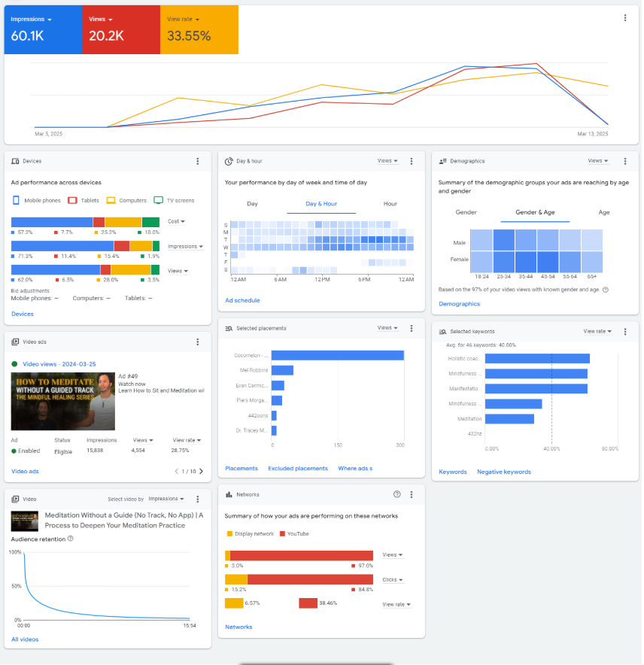644x665 pixels.
Task: Switch to the Hour tab
Action: (x=390, y=204)
